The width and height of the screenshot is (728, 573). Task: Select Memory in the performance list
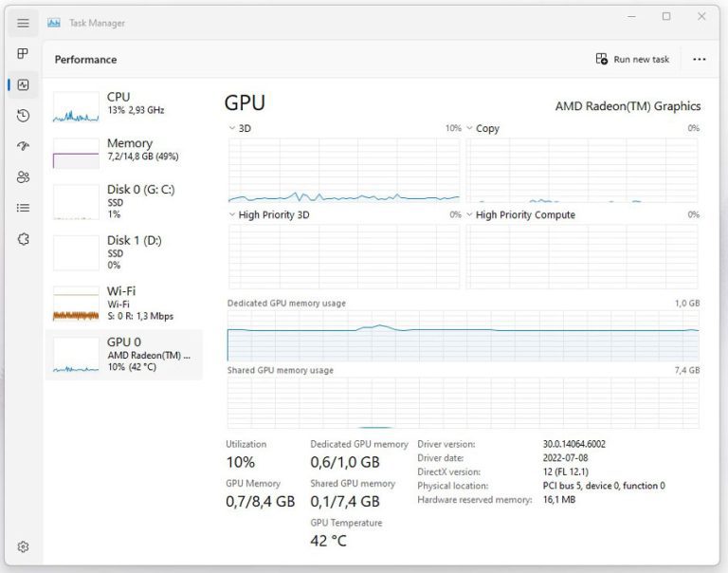[x=123, y=150]
